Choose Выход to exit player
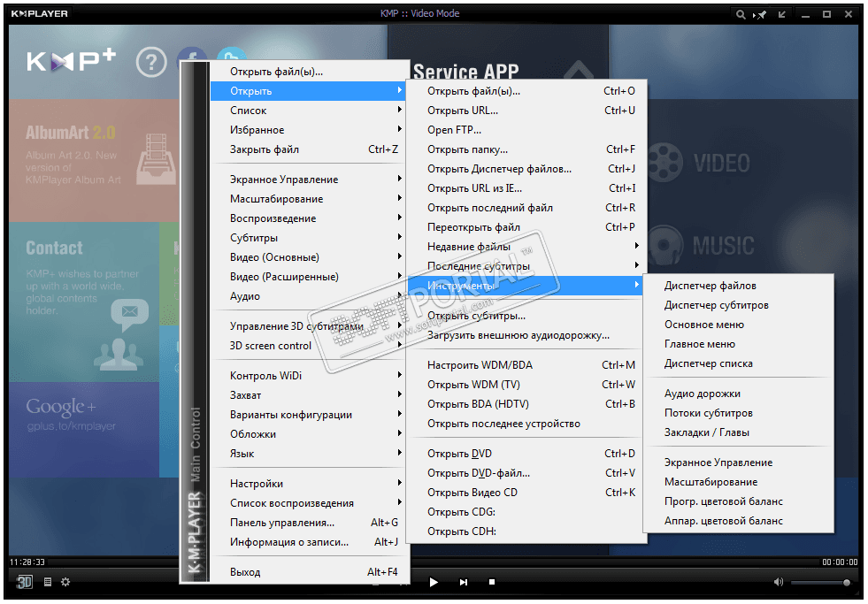Image resolution: width=868 pixels, height=604 pixels. point(308,572)
